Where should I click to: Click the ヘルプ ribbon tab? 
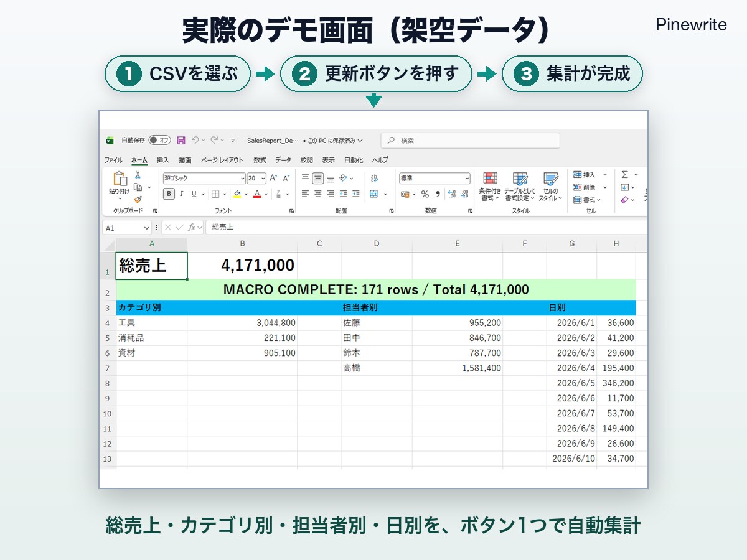pos(380,161)
